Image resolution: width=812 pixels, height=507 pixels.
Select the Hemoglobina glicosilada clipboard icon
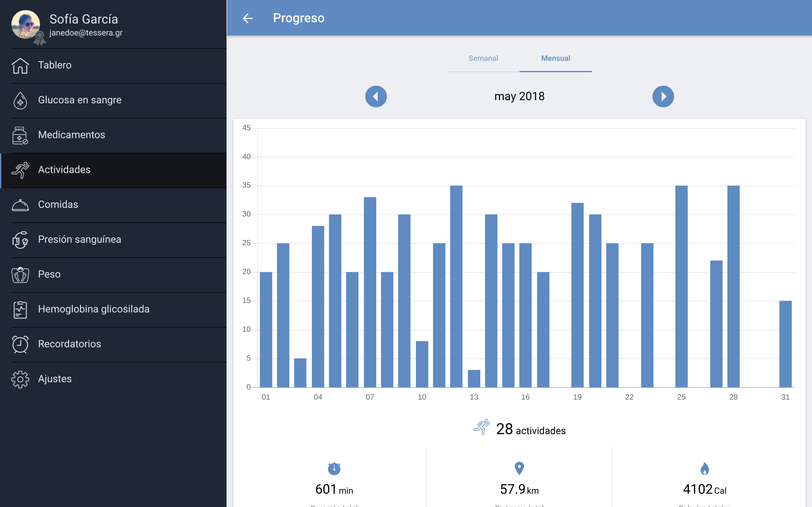pyautogui.click(x=20, y=310)
